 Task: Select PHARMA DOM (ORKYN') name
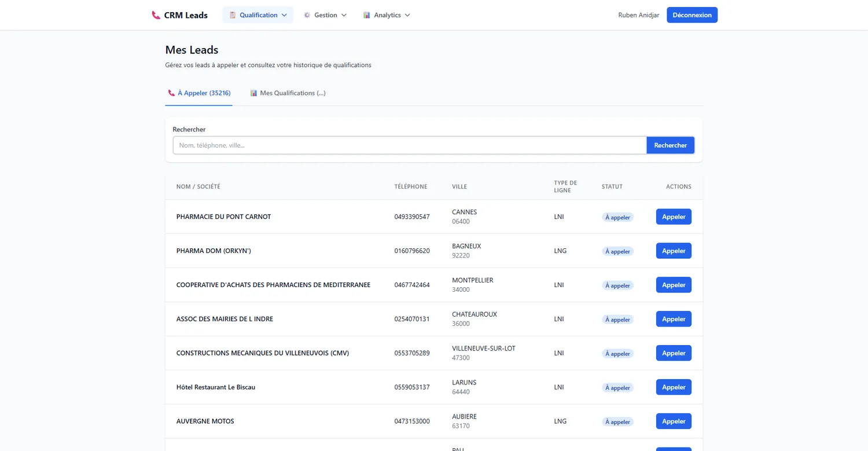[214, 251]
